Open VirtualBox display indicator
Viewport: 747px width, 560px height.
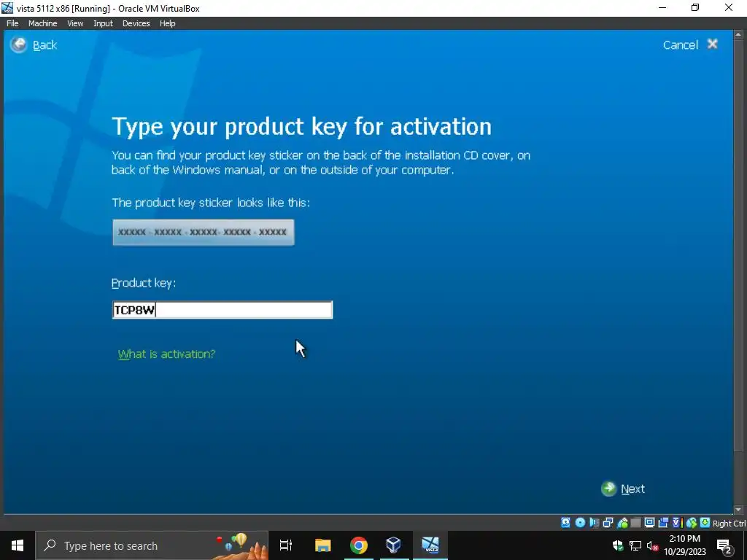click(x=649, y=523)
